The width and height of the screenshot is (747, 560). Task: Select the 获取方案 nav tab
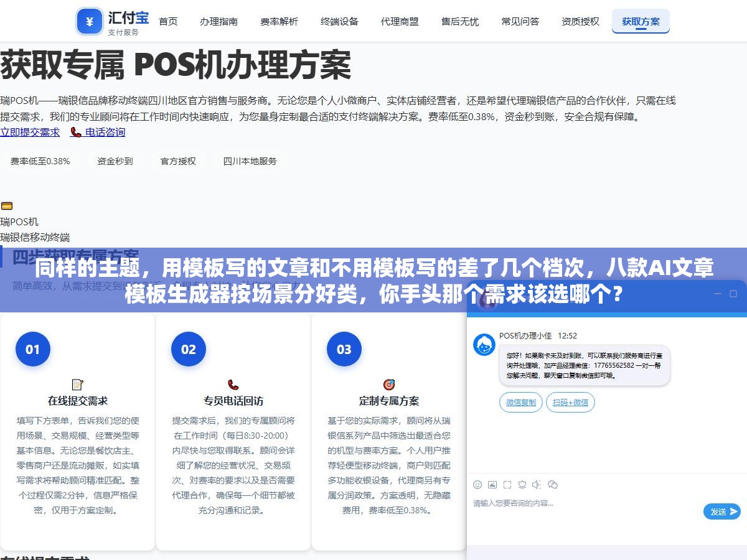point(641,21)
